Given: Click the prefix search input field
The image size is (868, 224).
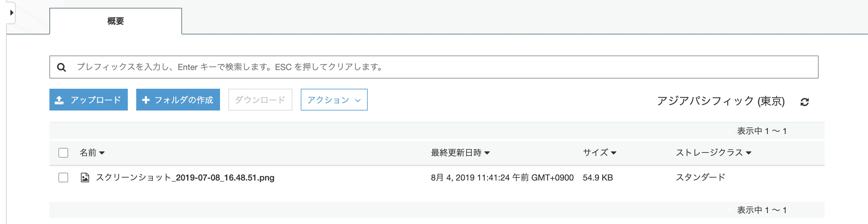Looking at the screenshot, I should 438,67.
